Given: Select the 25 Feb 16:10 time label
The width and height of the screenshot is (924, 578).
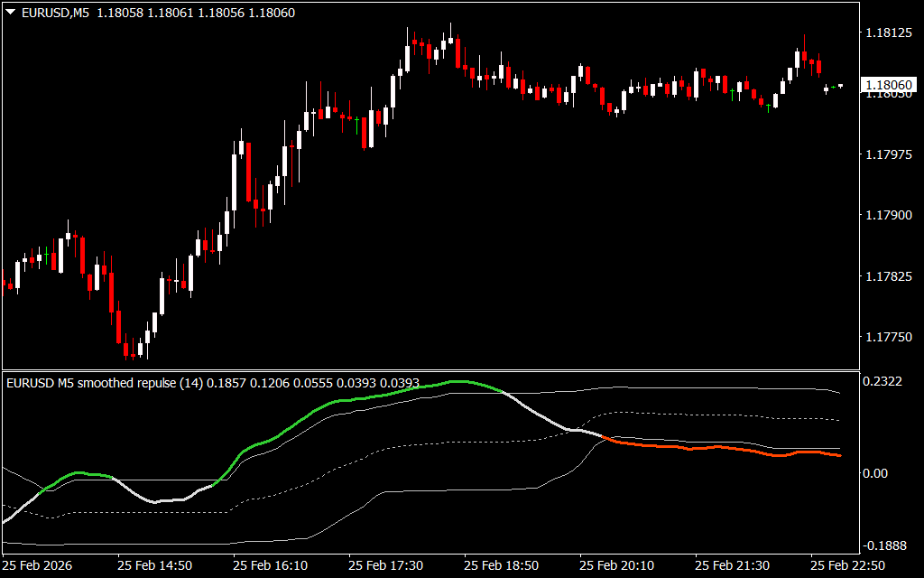Looking at the screenshot, I should pyautogui.click(x=270, y=564).
